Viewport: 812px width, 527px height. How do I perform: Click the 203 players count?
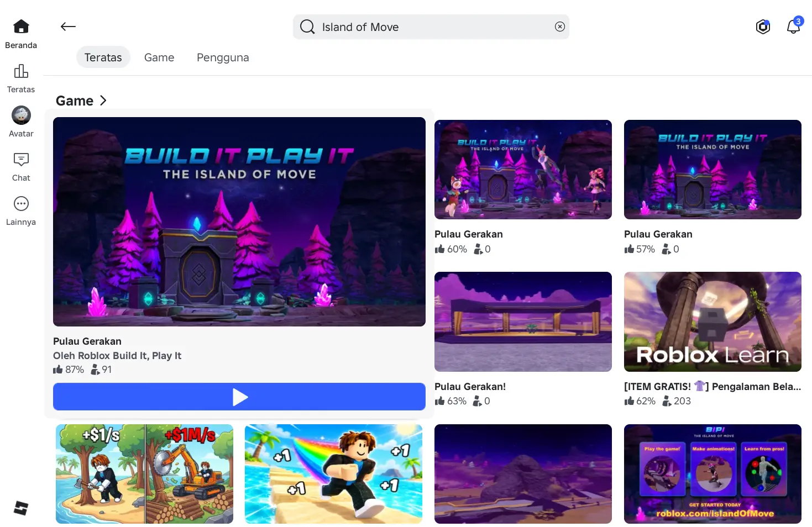coord(677,401)
